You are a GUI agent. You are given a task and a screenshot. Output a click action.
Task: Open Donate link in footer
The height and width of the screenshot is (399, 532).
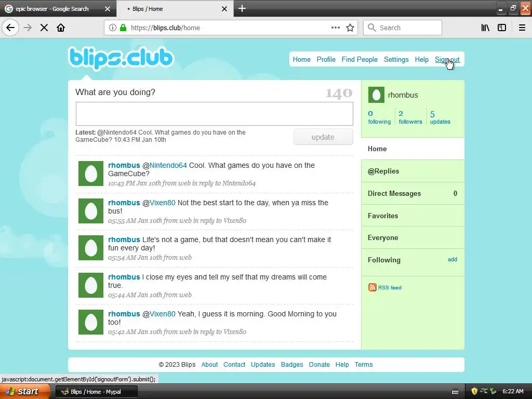pyautogui.click(x=320, y=364)
